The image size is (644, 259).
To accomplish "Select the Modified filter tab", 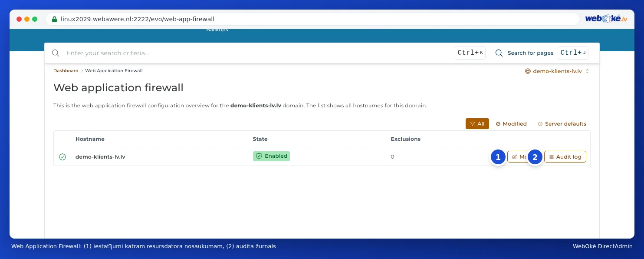I will tap(511, 124).
